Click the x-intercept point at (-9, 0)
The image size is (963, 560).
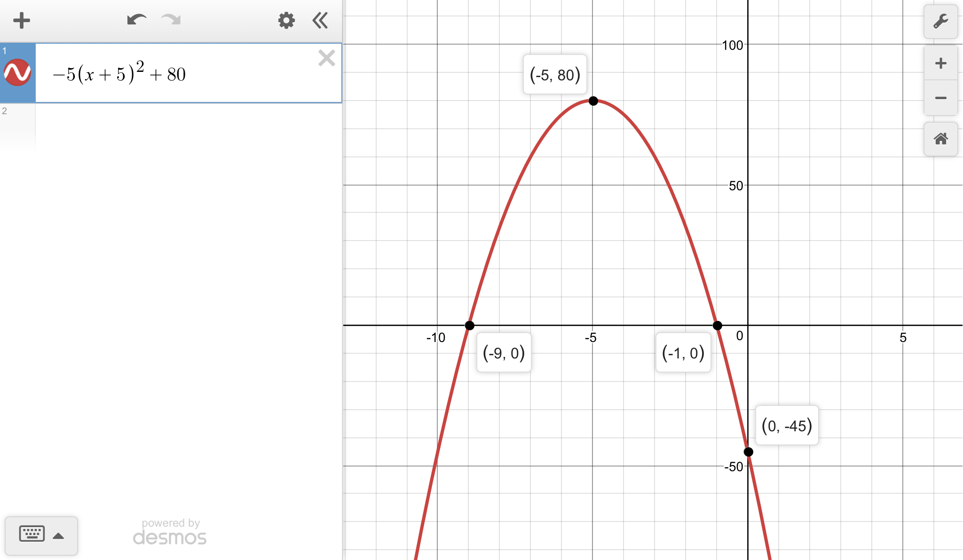click(x=469, y=326)
